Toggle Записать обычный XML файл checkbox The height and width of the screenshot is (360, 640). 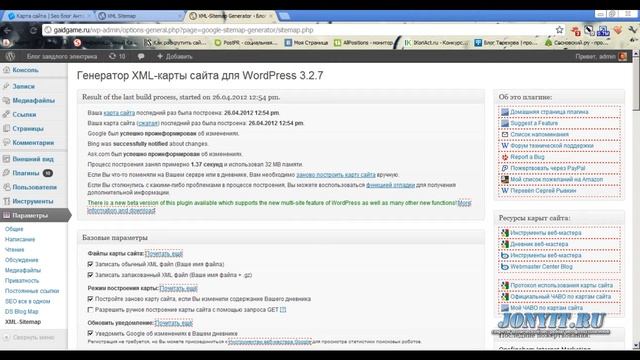(90, 264)
